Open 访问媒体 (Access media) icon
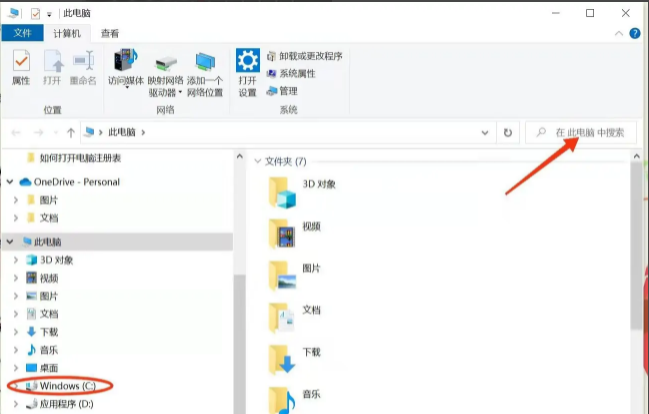The image size is (649, 414). point(127,67)
